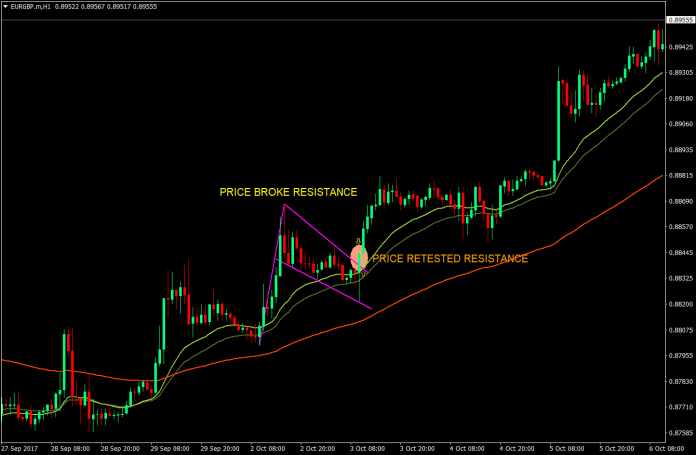Click the 0.89180 price level on axis
This screenshot has height=455, width=696.
point(681,99)
